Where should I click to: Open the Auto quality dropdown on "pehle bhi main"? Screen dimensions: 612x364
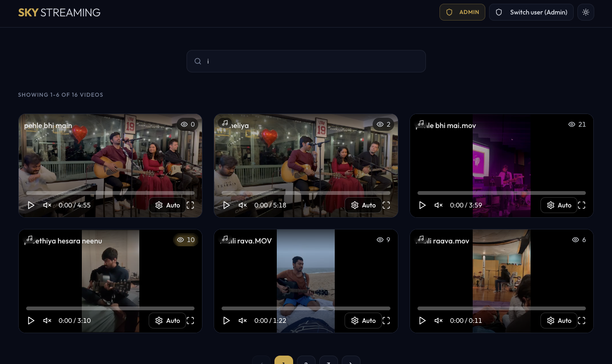(x=167, y=205)
